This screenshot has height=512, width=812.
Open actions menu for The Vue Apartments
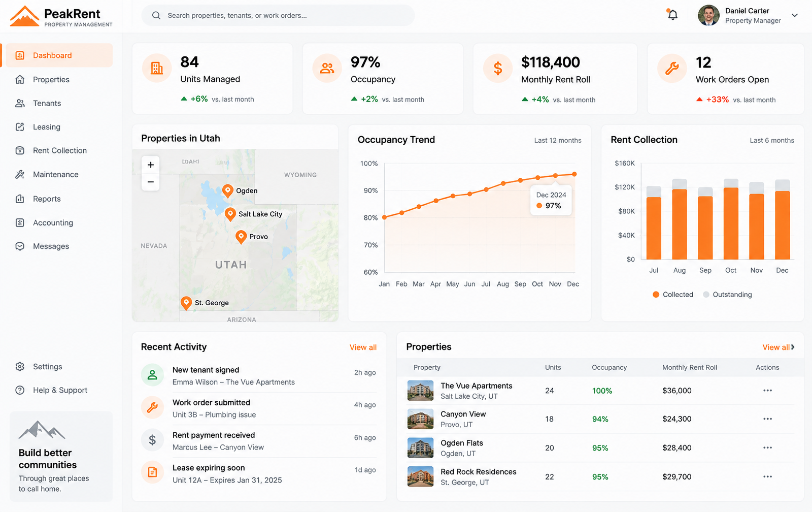(767, 391)
